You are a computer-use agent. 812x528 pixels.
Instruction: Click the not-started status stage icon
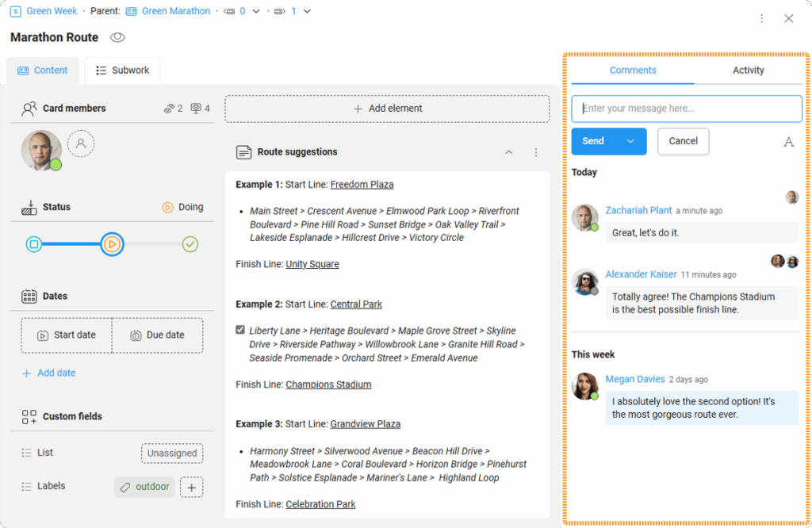[34, 244]
